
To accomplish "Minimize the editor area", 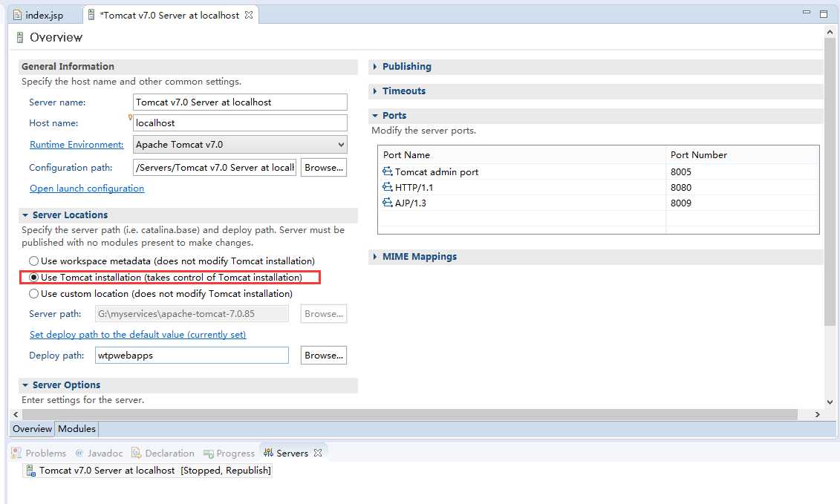I will pos(807,13).
